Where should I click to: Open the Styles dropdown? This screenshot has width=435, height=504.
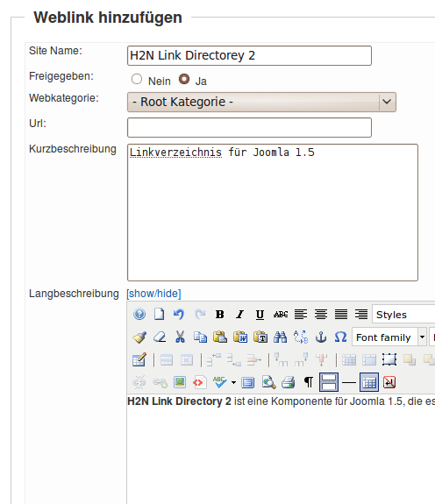pos(403,314)
